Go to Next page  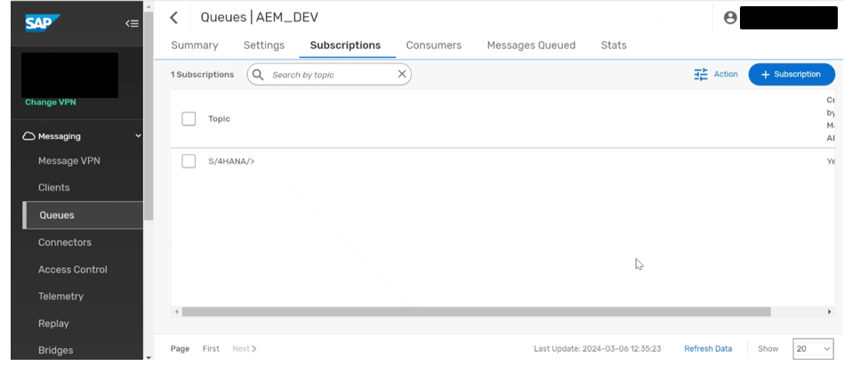pos(244,348)
